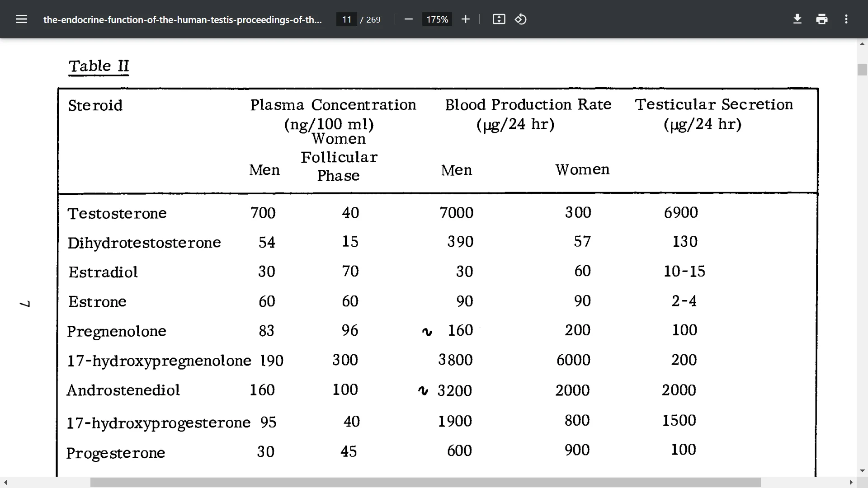Image resolution: width=868 pixels, height=488 pixels.
Task: Click the horizontal scrollbar thumb
Action: (425, 482)
